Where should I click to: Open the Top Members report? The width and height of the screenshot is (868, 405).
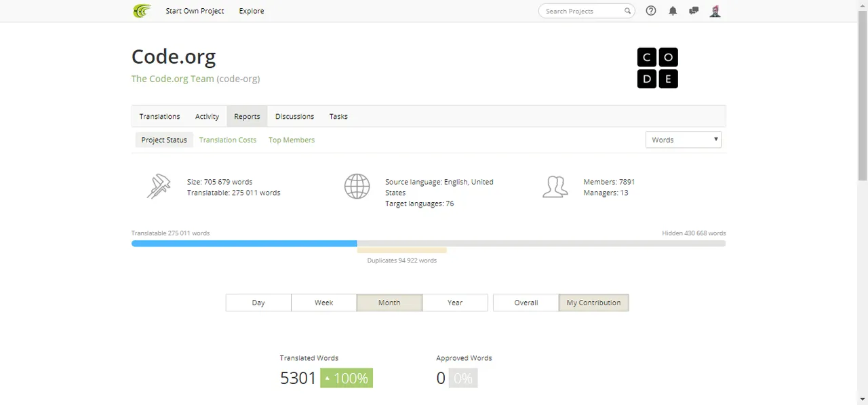[x=292, y=140]
